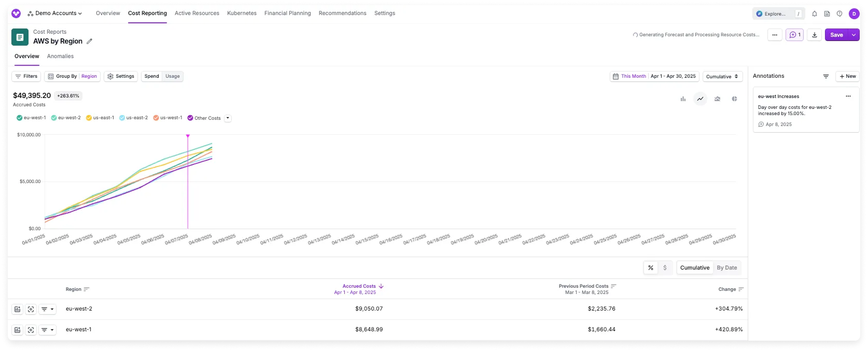Click the Save button

point(836,35)
